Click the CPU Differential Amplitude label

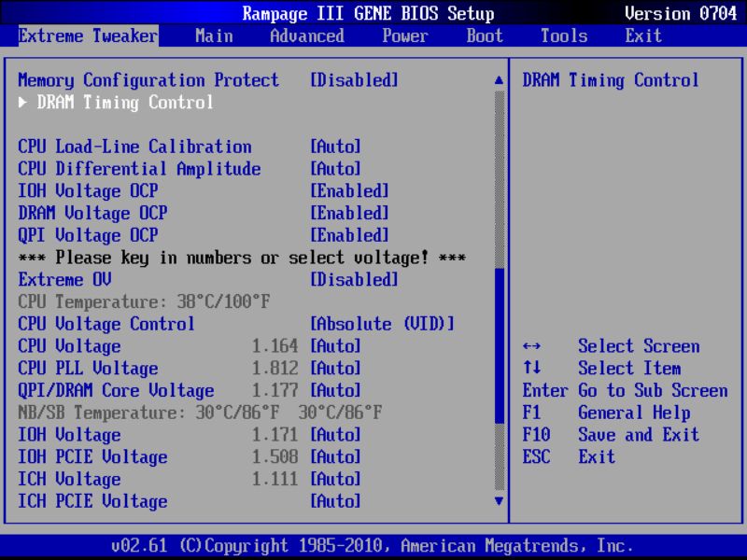point(139,169)
